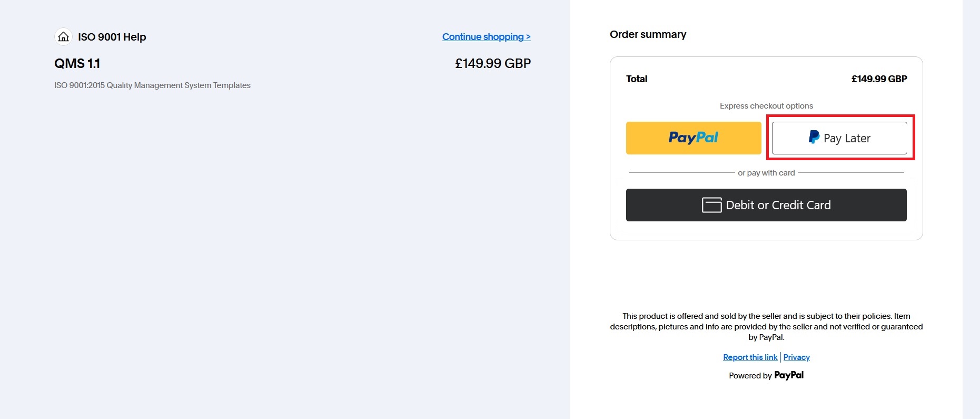This screenshot has height=419, width=980.
Task: Click the Quality Management System Templates description
Action: (152, 85)
